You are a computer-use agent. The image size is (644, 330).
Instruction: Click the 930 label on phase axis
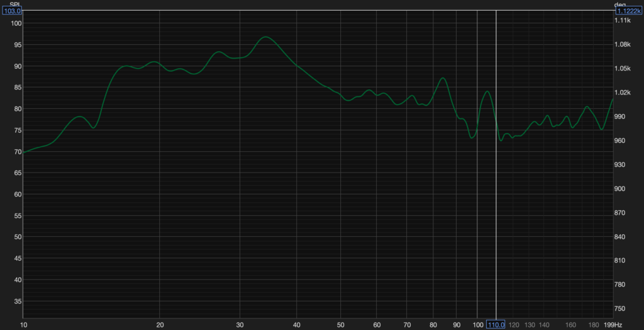621,164
